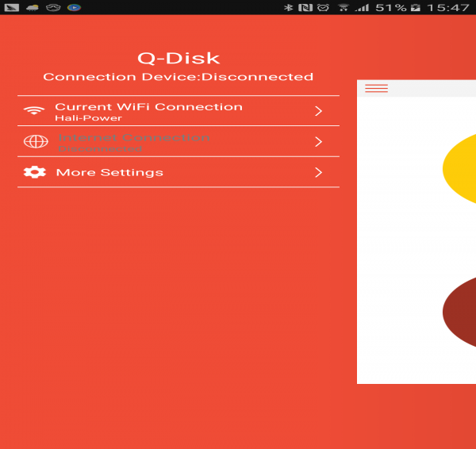The width and height of the screenshot is (476, 449).
Task: Open Internet Connection entry
Action: click(x=178, y=141)
